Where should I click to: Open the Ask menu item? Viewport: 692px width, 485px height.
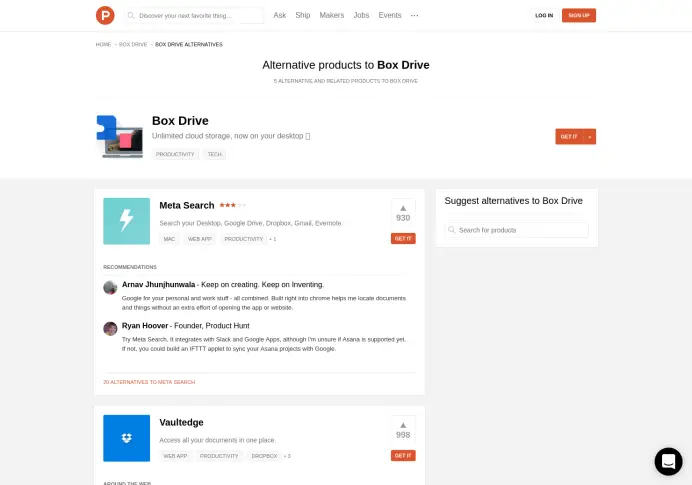tap(279, 15)
